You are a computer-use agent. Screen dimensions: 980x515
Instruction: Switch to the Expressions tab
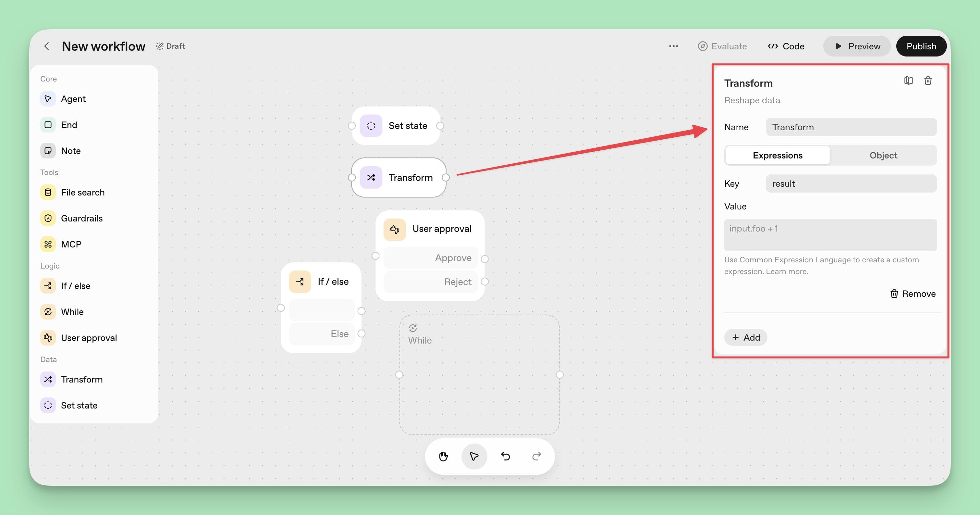pos(777,155)
